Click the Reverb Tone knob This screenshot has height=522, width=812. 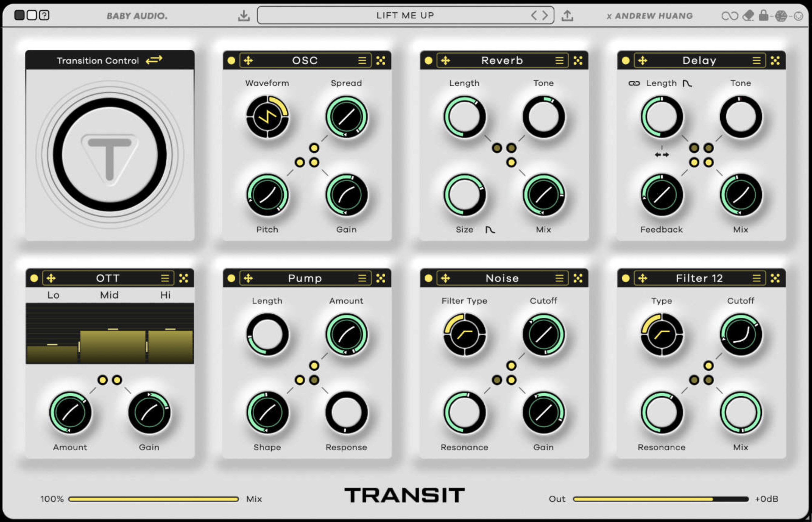[x=544, y=117]
